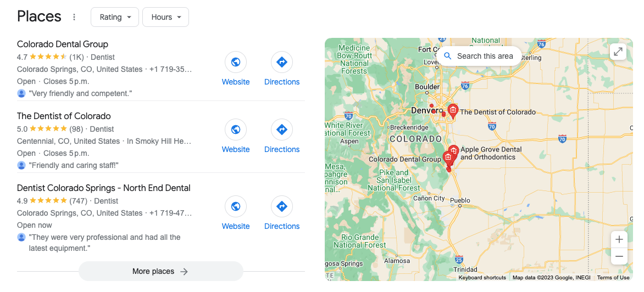Open North End Dental website globe icon

click(x=236, y=206)
